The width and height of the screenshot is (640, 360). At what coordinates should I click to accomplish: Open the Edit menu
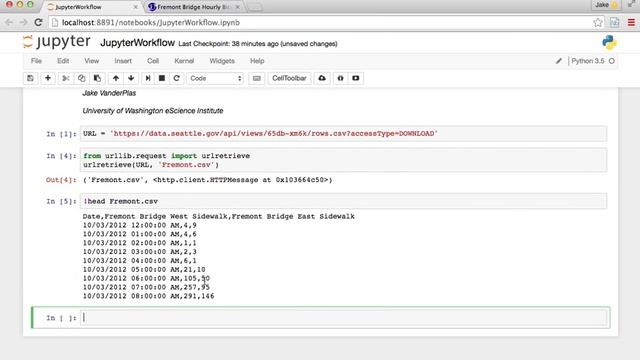(63, 61)
